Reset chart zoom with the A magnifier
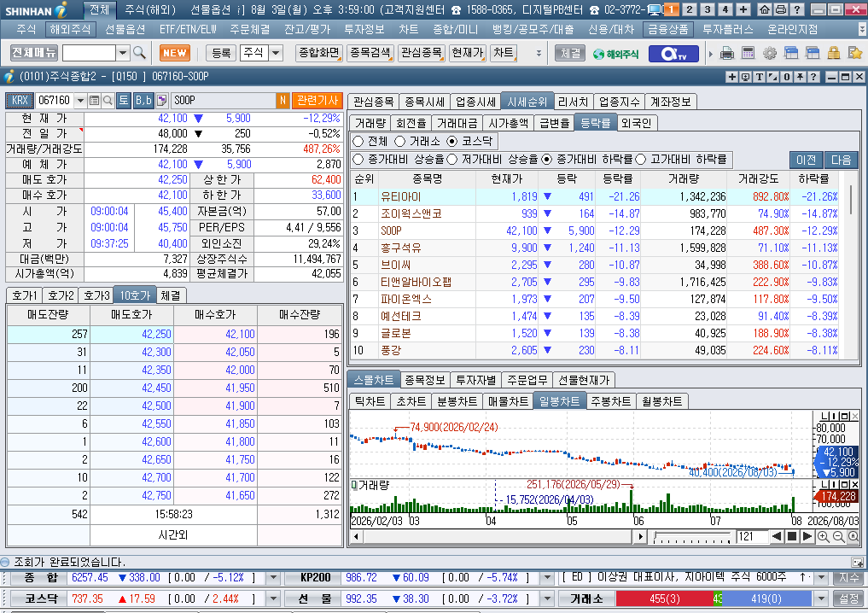This screenshot has width=868, height=613. 853,536
